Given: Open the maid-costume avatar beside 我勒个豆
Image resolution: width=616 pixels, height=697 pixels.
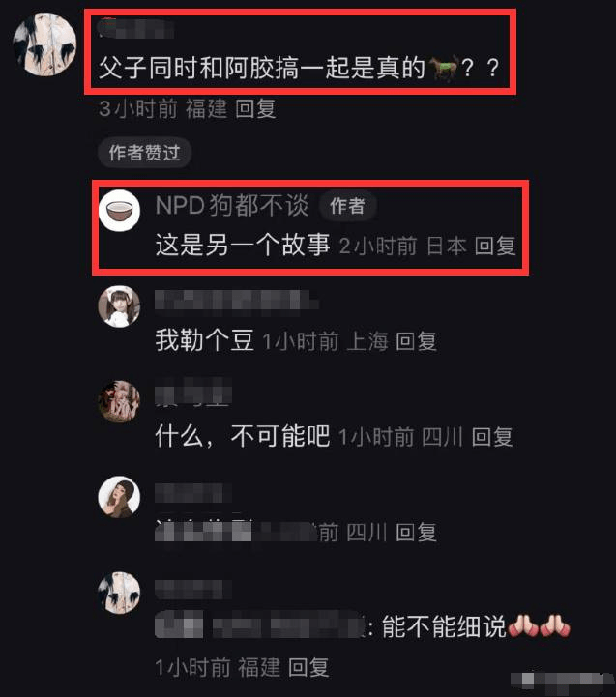Looking at the screenshot, I should click(119, 306).
